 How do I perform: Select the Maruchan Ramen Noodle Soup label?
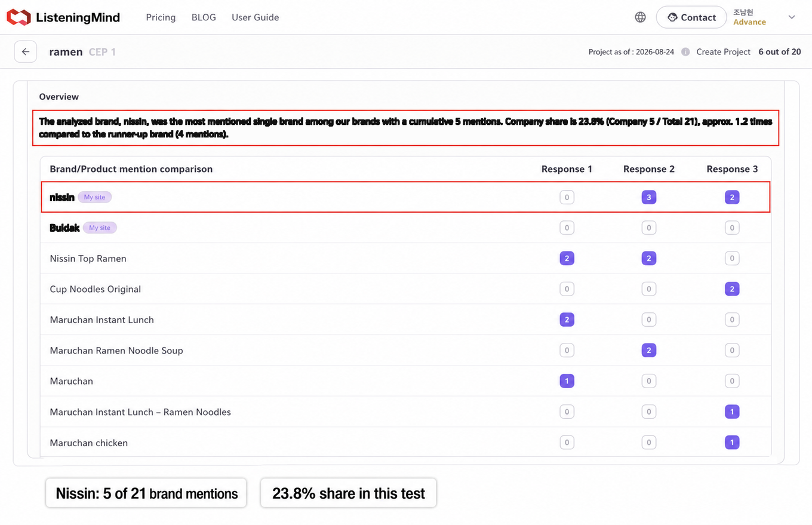click(x=116, y=351)
